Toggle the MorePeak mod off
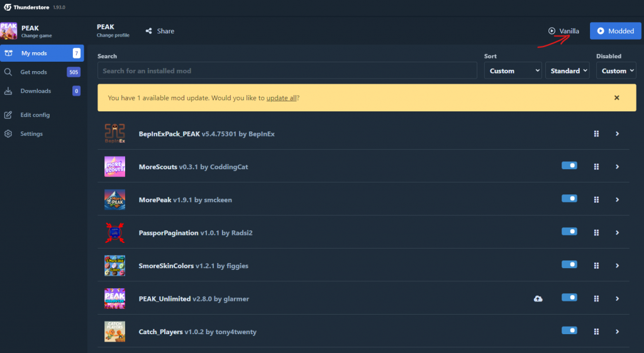 point(569,198)
